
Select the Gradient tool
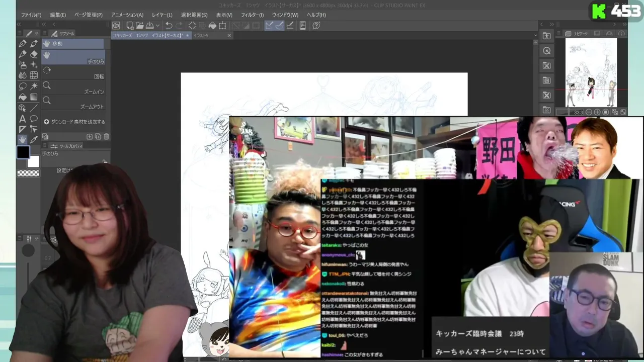[x=34, y=97]
